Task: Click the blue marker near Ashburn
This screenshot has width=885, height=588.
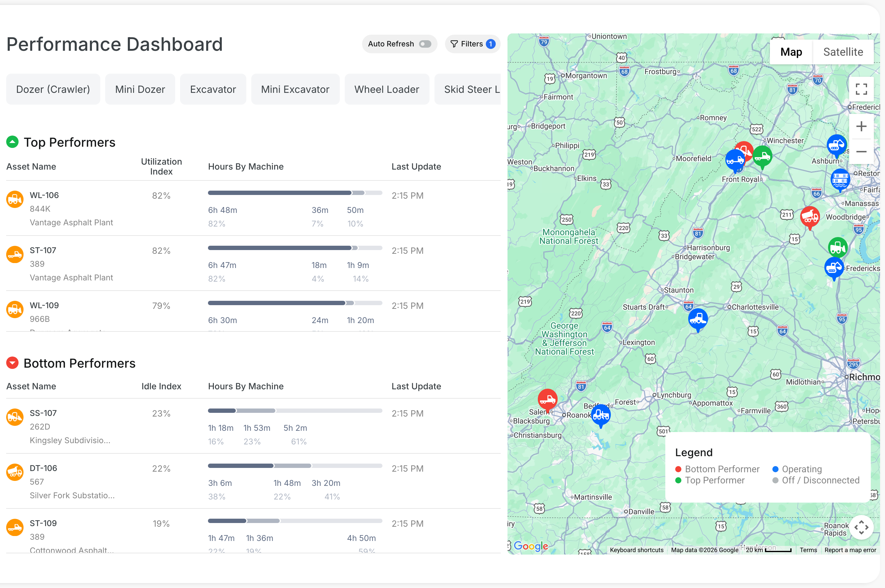Action: coord(836,146)
